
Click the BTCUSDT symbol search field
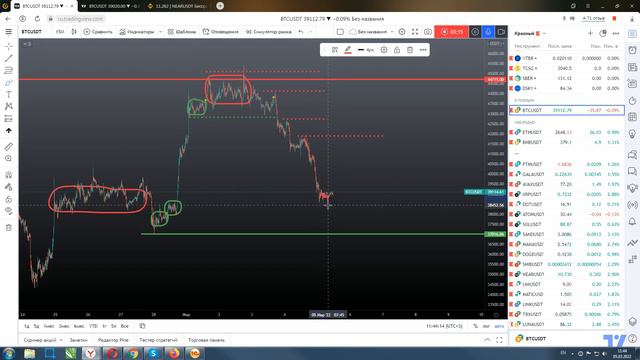(x=32, y=31)
